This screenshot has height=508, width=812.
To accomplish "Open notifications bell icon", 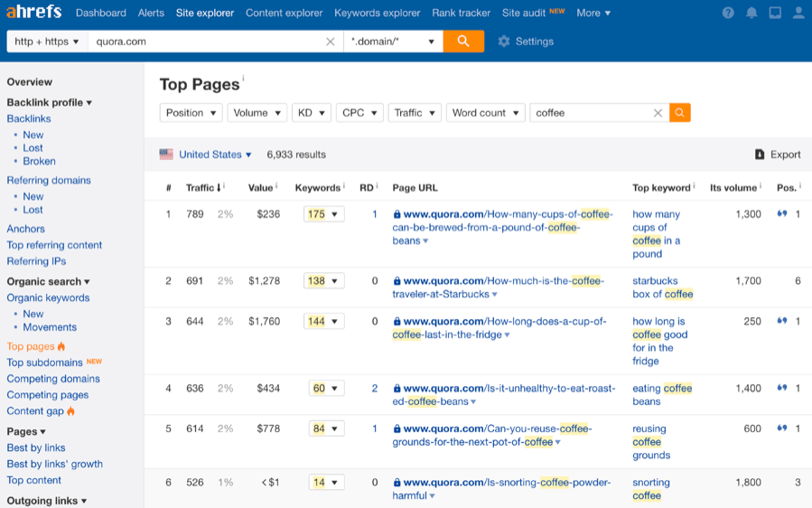I will tap(751, 13).
